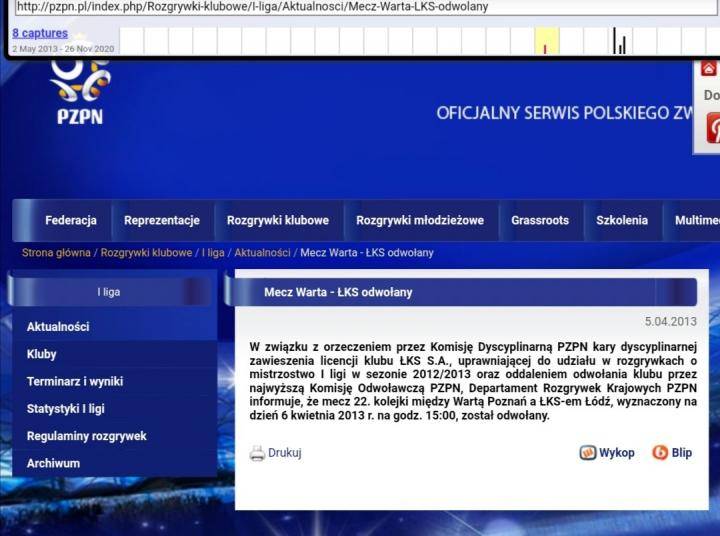
Task: Click the black capture bars in timeline
Action: coord(619,40)
